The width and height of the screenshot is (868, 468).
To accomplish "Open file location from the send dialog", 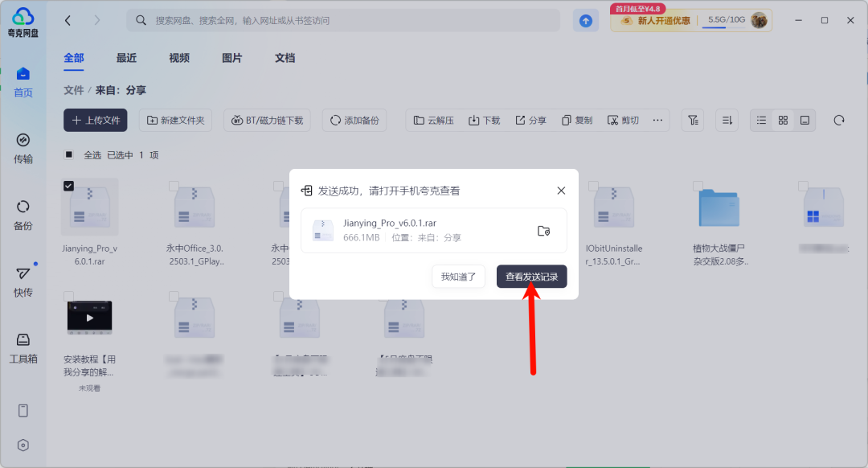I will tap(544, 230).
